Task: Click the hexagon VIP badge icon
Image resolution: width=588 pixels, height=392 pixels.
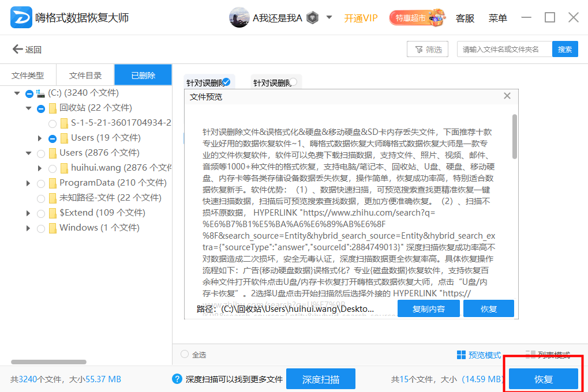Action: (312, 18)
